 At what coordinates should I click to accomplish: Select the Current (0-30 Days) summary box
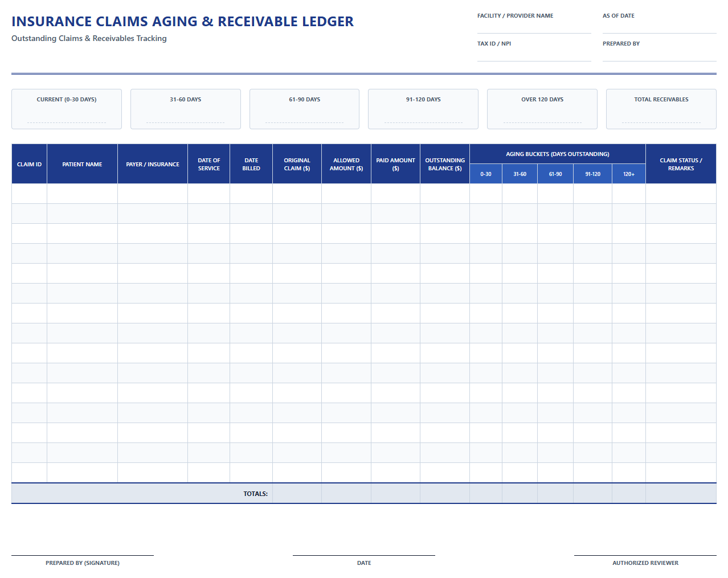coord(67,109)
